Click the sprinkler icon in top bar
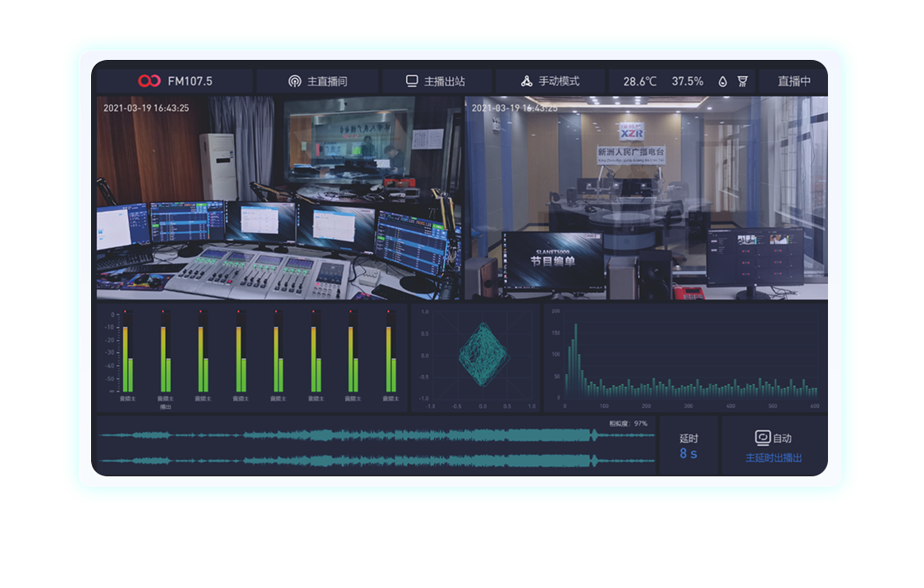Image resolution: width=924 pixels, height=588 pixels. [743, 81]
